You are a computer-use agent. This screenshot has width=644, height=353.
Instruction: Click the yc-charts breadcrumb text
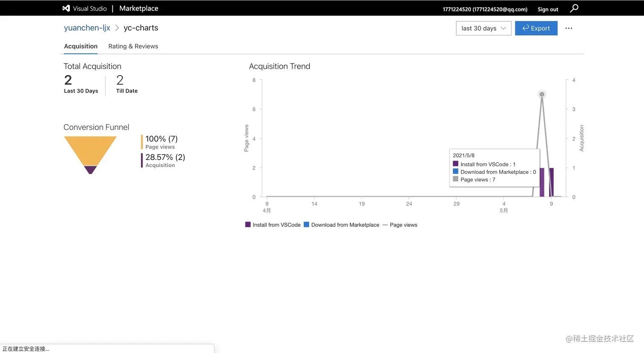tap(141, 28)
